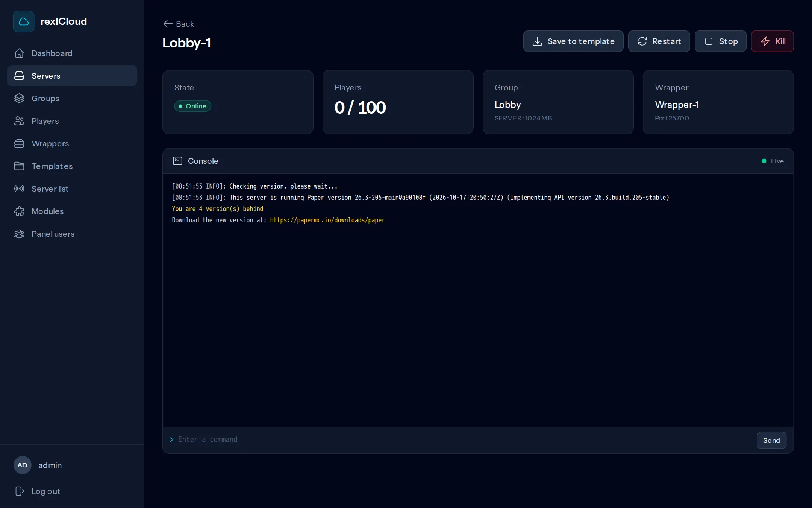812x508 pixels.
Task: Save Lobby-1 to template
Action: pos(573,41)
